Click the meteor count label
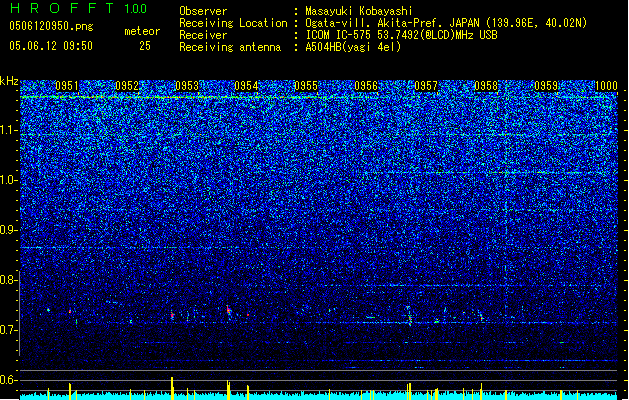The height and width of the screenshot is (400, 629). pos(142,31)
